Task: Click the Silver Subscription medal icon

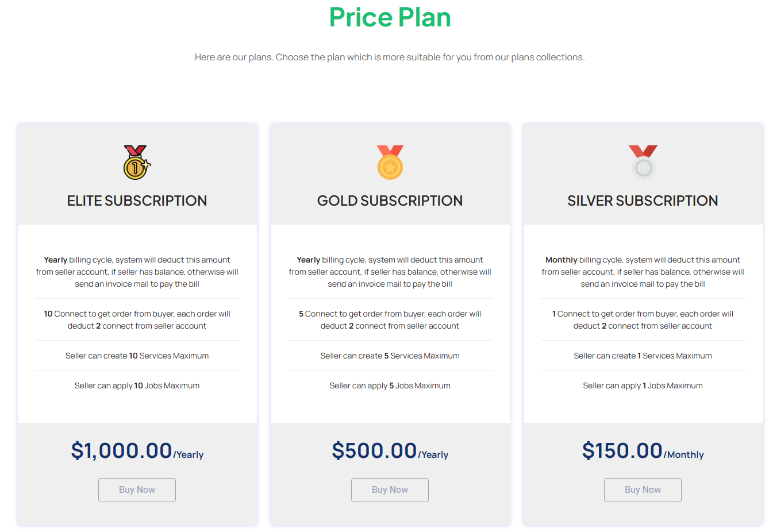Action: click(x=643, y=163)
